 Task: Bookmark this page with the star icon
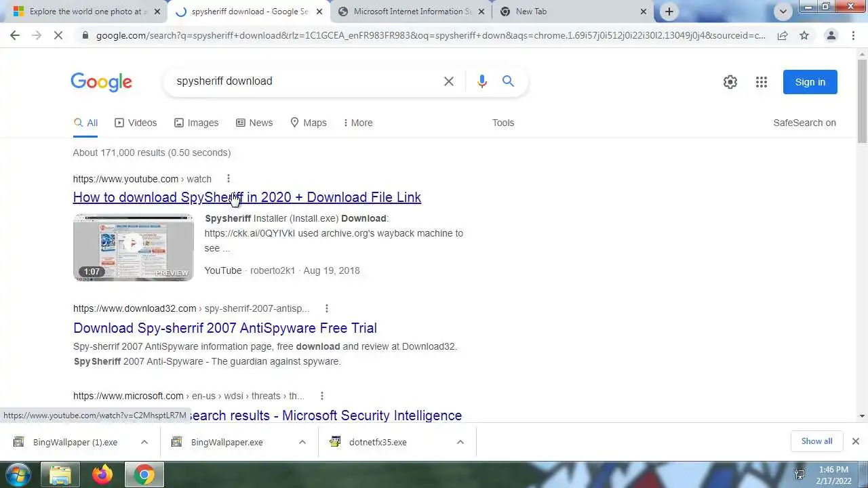click(x=804, y=35)
